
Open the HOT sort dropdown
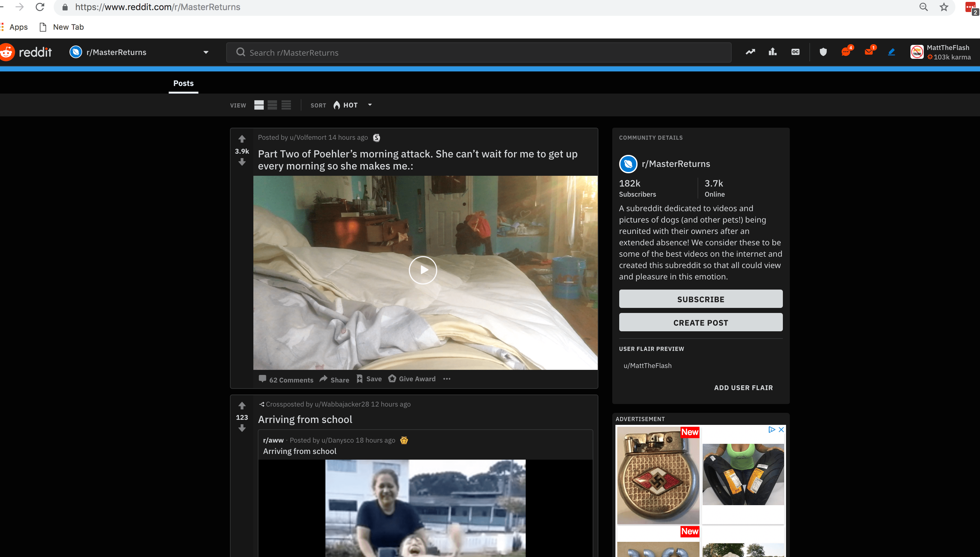point(352,105)
